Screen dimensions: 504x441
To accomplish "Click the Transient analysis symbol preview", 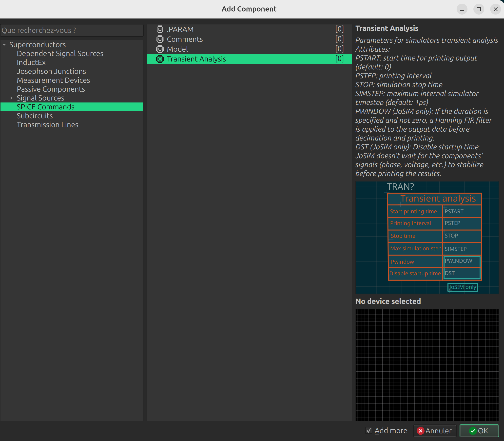I will pyautogui.click(x=427, y=238).
